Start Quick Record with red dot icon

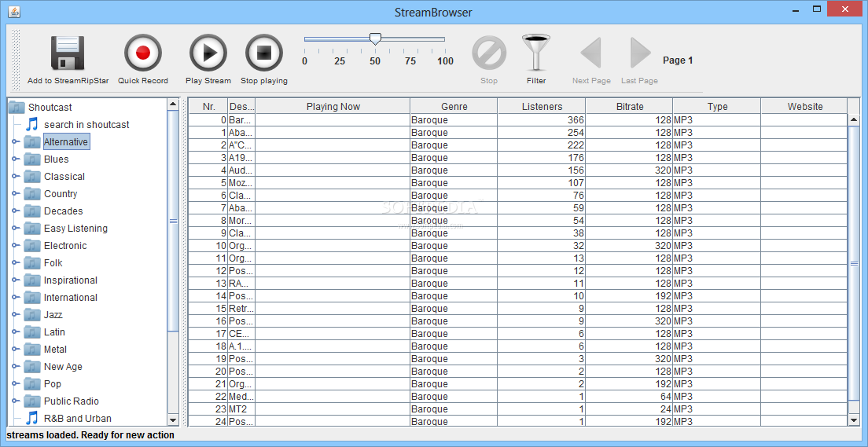(x=143, y=53)
